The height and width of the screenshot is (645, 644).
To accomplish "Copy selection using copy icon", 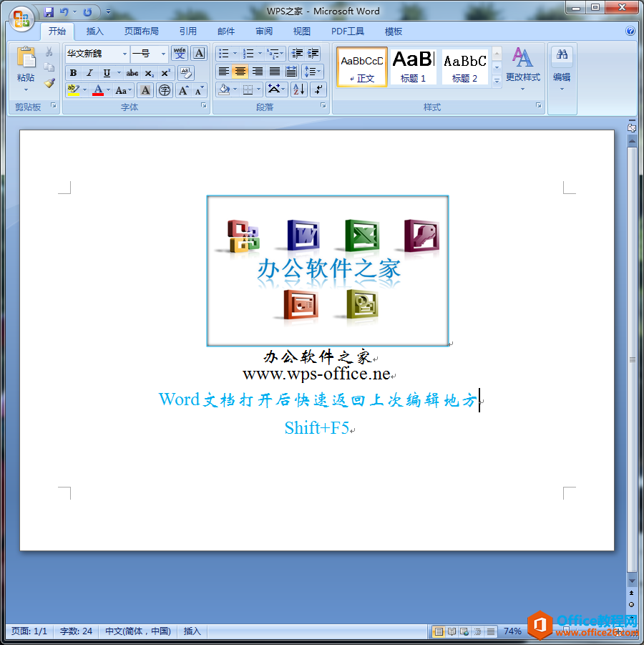I will pyautogui.click(x=49, y=67).
